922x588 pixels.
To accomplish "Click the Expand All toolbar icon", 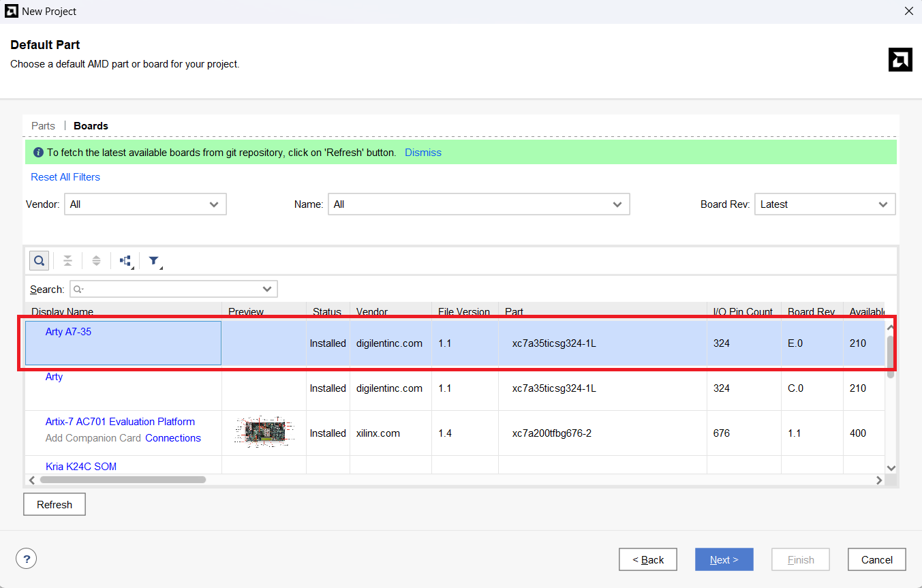I will point(96,260).
